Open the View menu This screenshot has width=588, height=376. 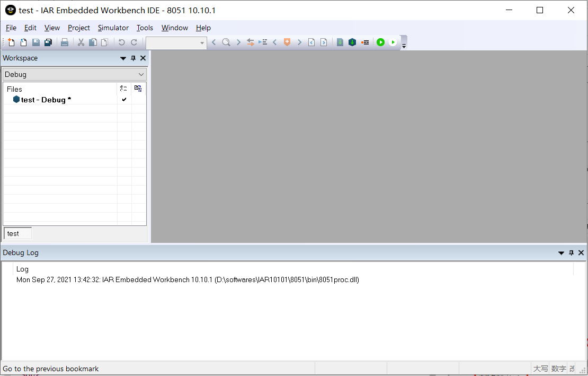[52, 28]
